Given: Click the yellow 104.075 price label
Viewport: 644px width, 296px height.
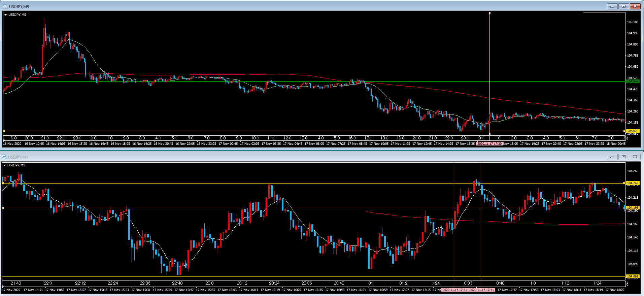Looking at the screenshot, I should (x=632, y=131).
